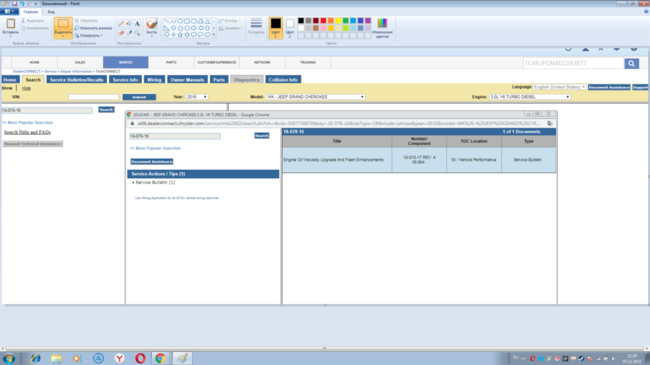The image size is (650, 365).
Task: Activate the Color 2 (Цвет 2) selector
Action: pyautogui.click(x=290, y=28)
